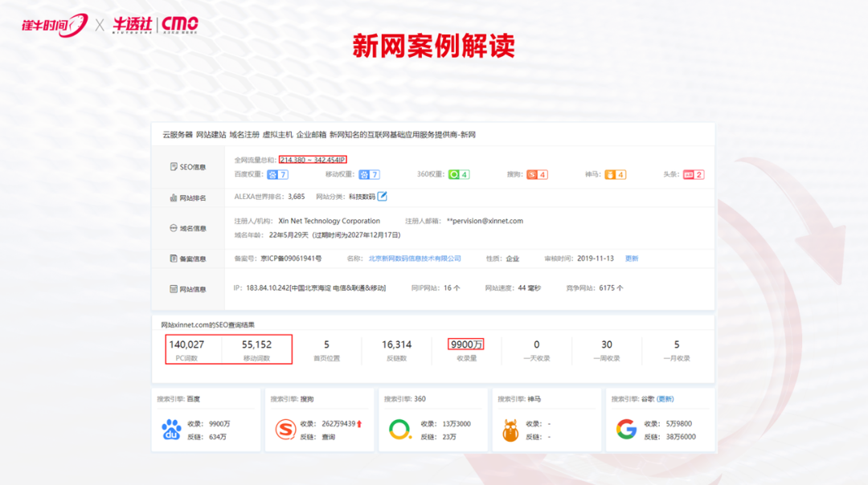Click the 百度权重 badge showing 7
Screen dimensions: 868x485
click(277, 175)
